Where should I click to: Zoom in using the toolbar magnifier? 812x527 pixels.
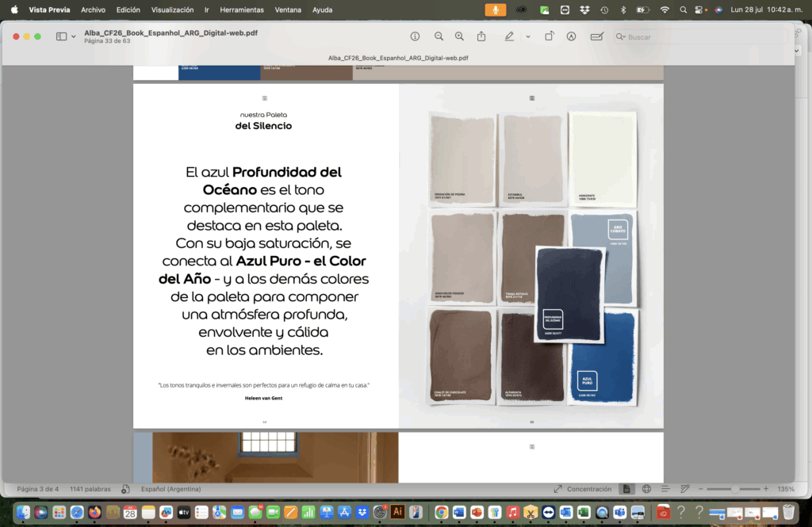click(459, 36)
